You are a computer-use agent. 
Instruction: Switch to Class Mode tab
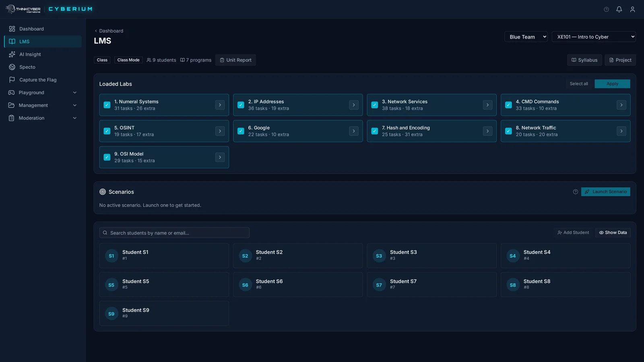128,60
